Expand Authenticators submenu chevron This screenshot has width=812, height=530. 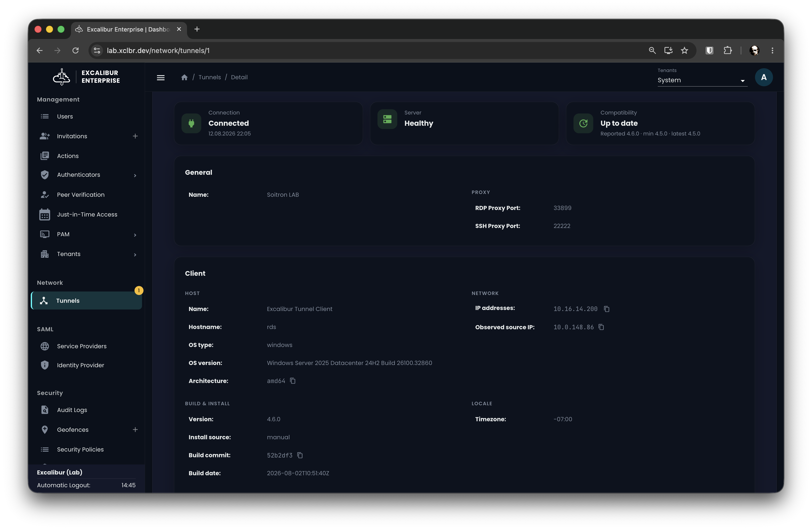tap(135, 175)
